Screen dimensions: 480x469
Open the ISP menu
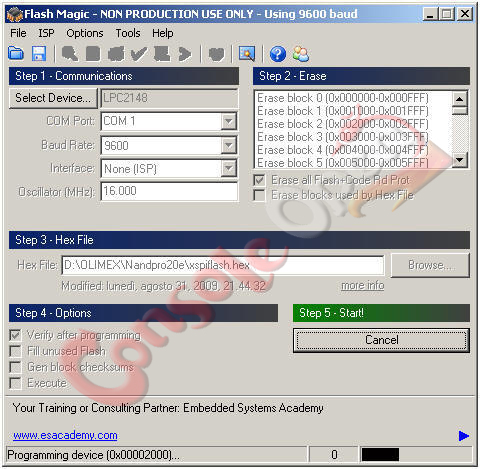pyautogui.click(x=46, y=33)
